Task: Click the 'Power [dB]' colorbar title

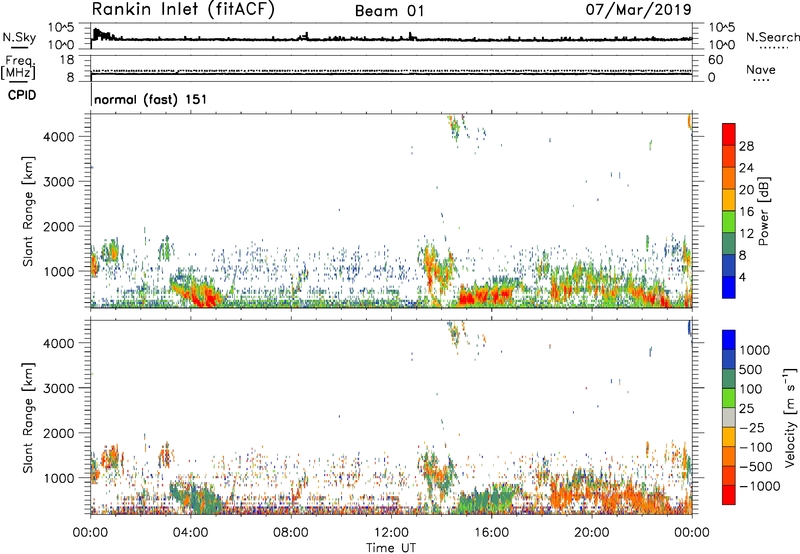Action: tap(763, 211)
